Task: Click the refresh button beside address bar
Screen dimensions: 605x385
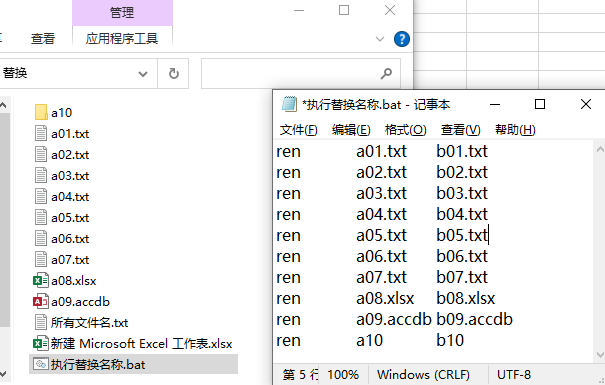Action: click(174, 73)
